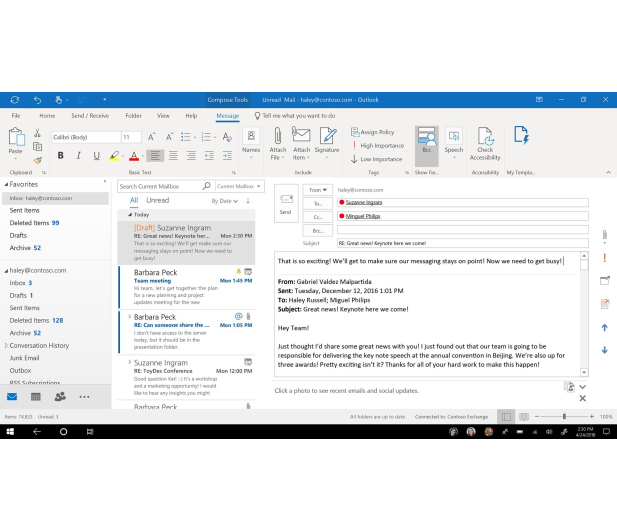Toggle Underline formatting
Screen dimensions: 617x530
coord(96,156)
